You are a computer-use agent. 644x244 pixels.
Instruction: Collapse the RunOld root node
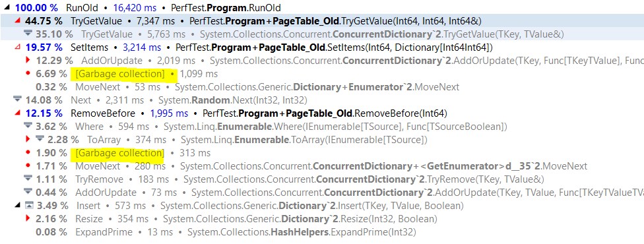coord(6,7)
